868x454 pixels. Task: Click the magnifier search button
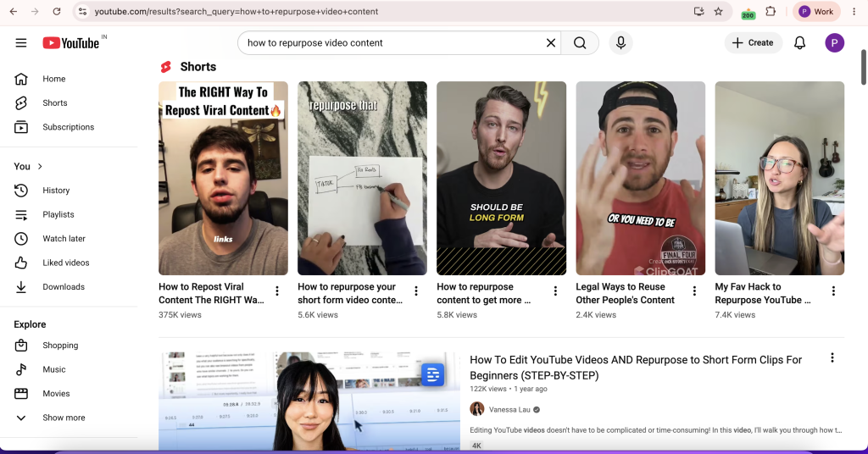tap(580, 42)
